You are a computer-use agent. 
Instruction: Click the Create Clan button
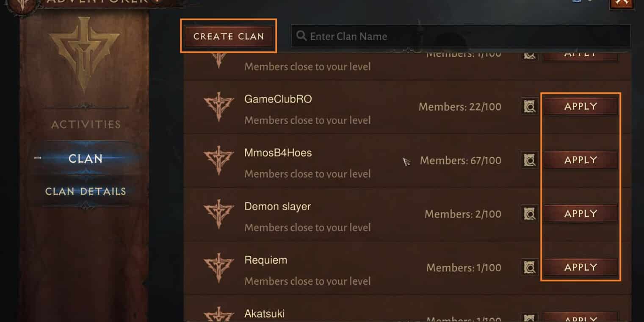click(x=229, y=36)
